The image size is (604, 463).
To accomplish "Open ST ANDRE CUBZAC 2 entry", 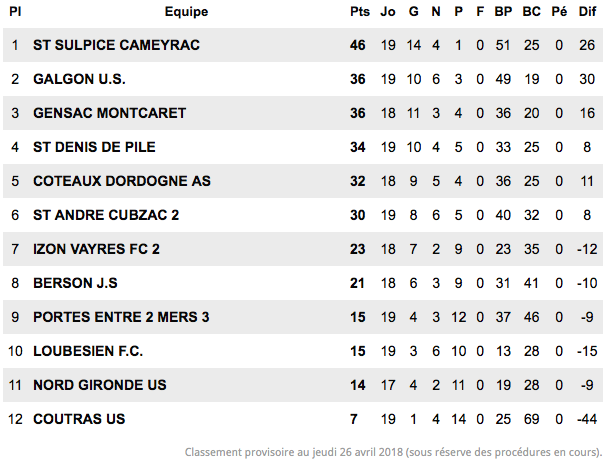I will pos(106,215).
